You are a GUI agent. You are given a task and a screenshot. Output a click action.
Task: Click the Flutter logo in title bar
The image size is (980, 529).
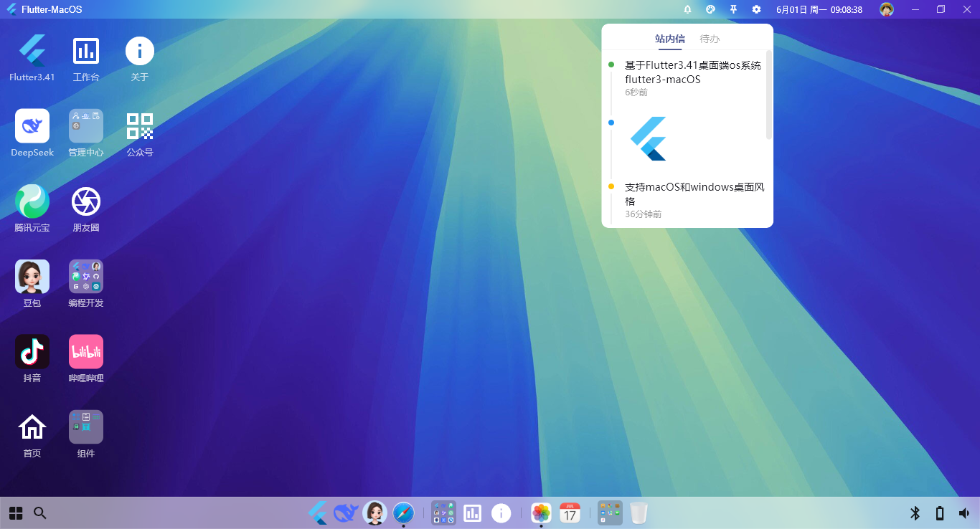coord(11,9)
